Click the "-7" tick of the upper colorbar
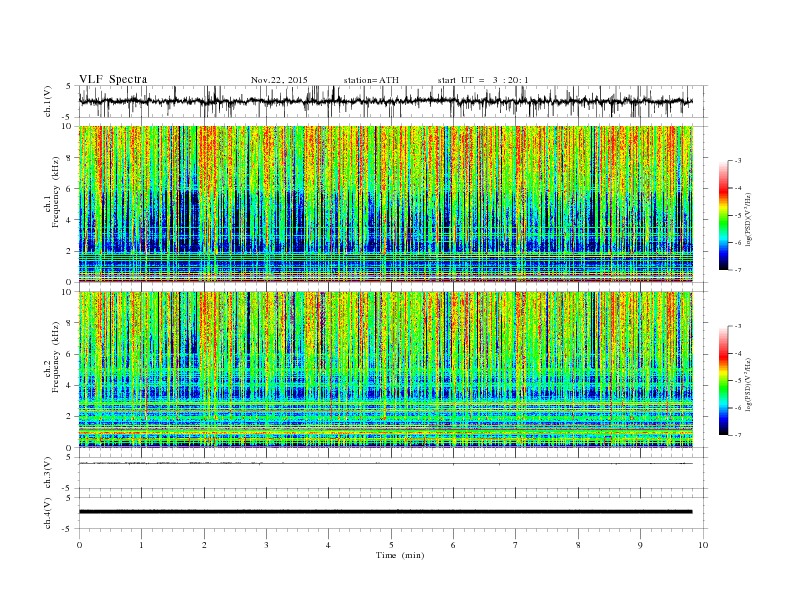792x612 pixels. click(738, 270)
